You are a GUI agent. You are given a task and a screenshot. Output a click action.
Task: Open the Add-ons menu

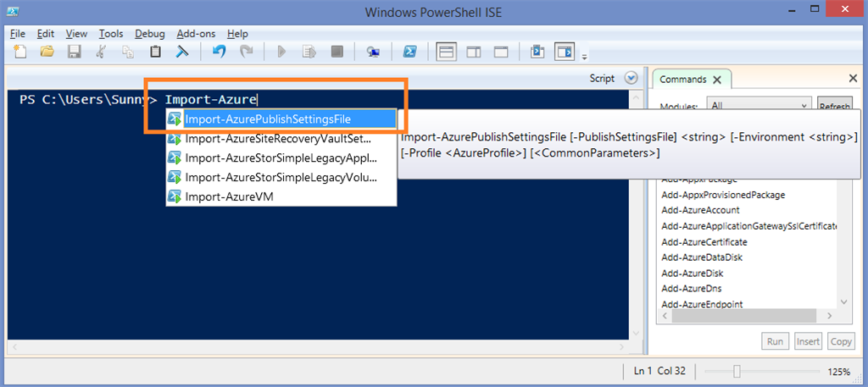point(196,34)
